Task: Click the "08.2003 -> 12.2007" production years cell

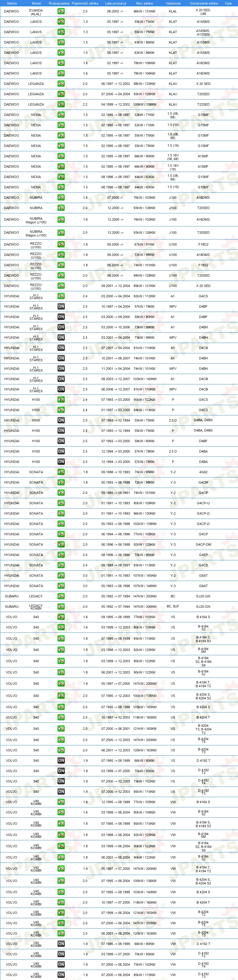Action: point(116,379)
